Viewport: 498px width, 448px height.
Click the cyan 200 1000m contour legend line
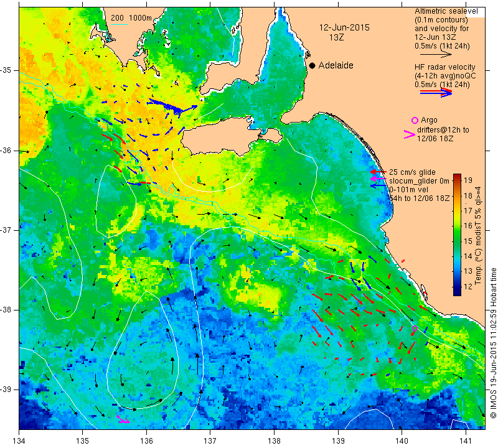click(120, 24)
